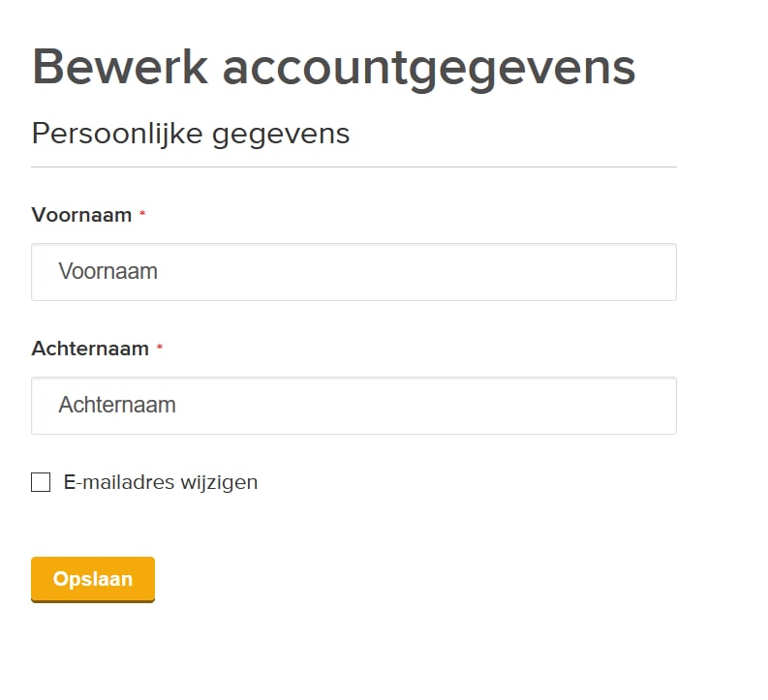Viewport: 768px width, 700px height.
Task: Click the divider line under Persoonlijke gegevens
Action: tap(353, 167)
